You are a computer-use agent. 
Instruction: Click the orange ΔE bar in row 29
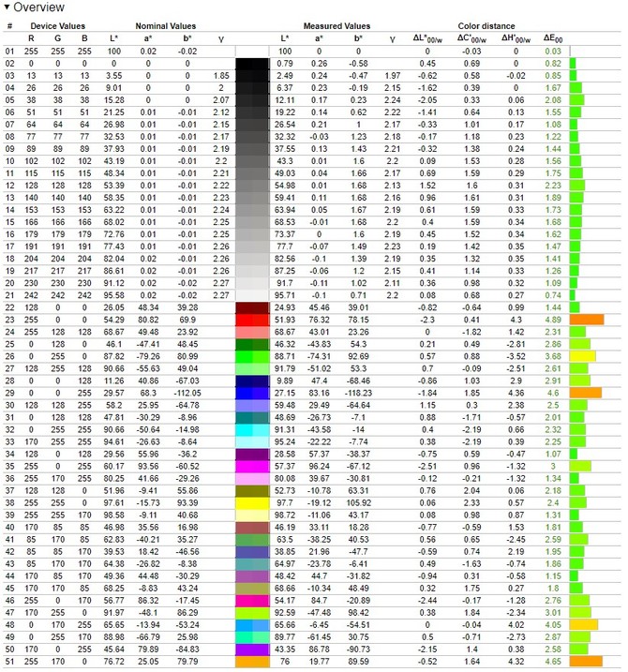pos(586,393)
